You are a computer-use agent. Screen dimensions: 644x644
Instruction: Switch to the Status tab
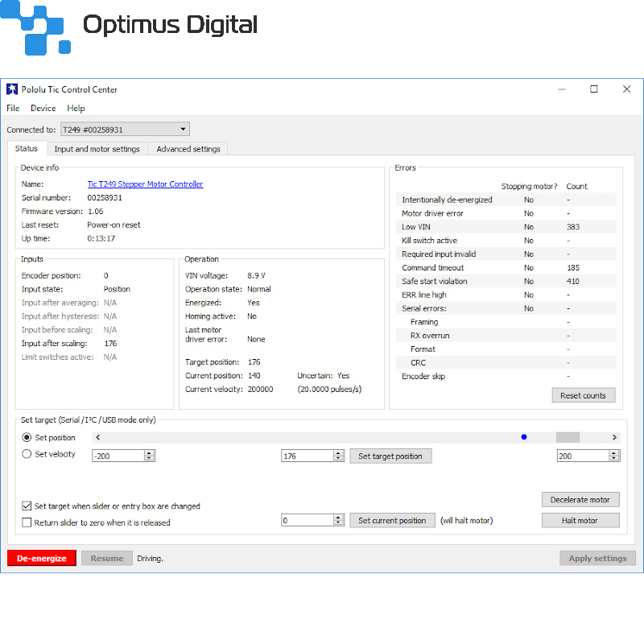27,148
